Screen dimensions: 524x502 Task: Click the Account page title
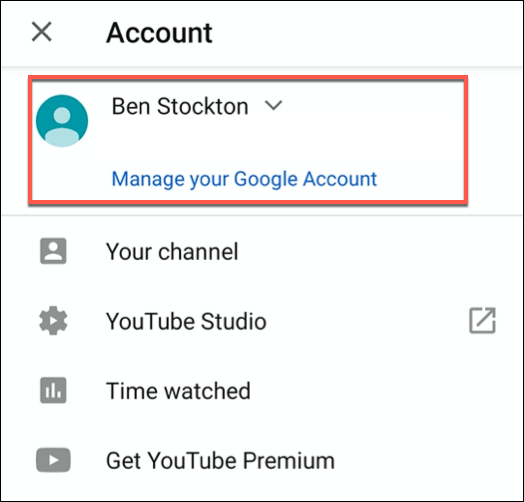[159, 33]
